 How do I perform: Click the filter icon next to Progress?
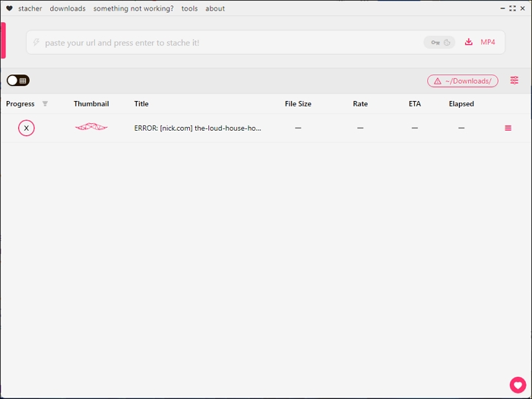pos(45,104)
